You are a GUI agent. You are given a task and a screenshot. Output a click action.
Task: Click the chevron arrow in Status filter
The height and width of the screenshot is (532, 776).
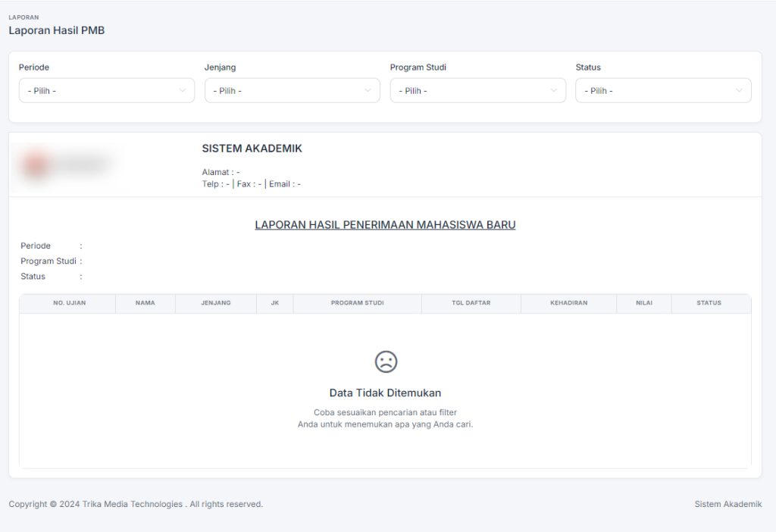pyautogui.click(x=739, y=91)
